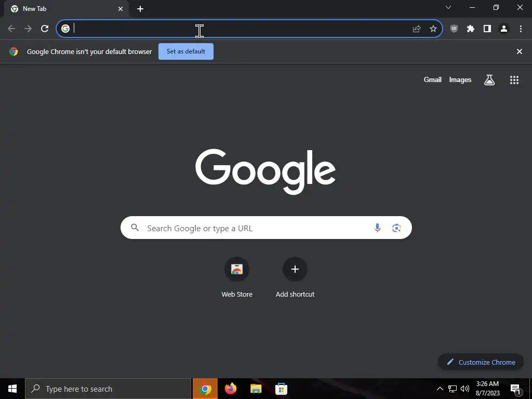Open Search Labs flask icon
The image size is (532, 399).
[489, 79]
